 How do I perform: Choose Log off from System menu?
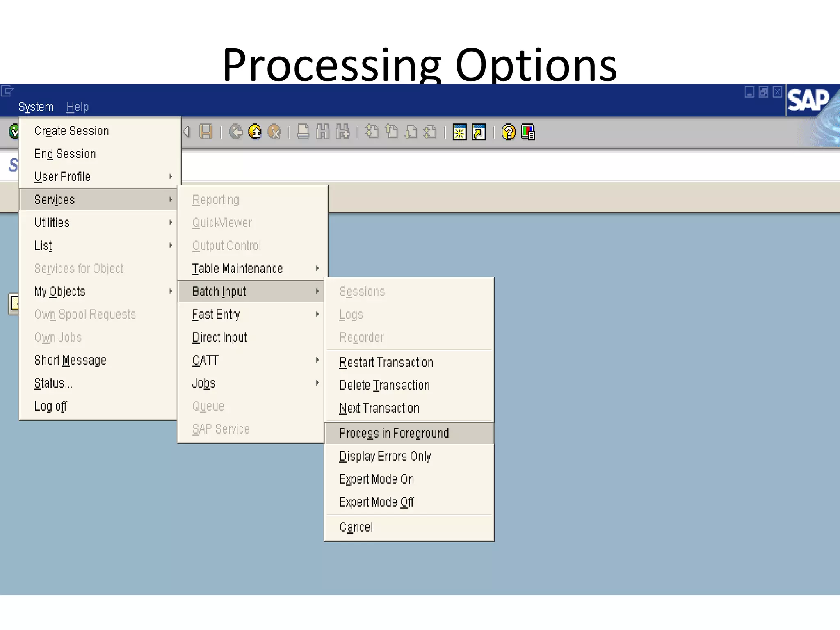(x=98, y=406)
